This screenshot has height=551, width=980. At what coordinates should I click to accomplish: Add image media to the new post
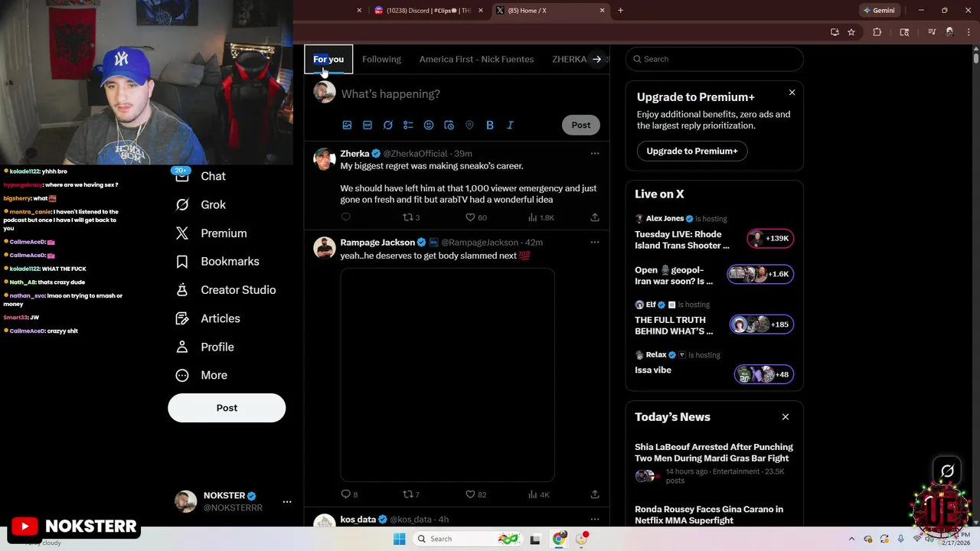(347, 125)
